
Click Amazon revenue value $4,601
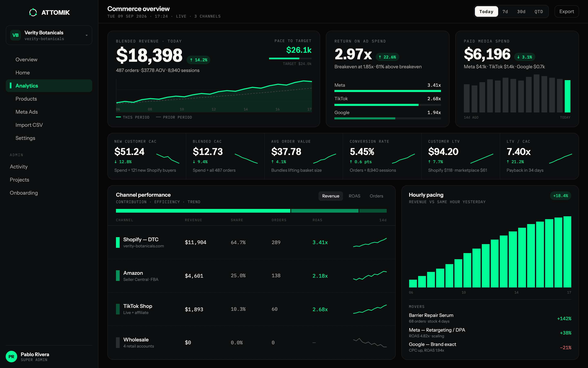coord(194,276)
